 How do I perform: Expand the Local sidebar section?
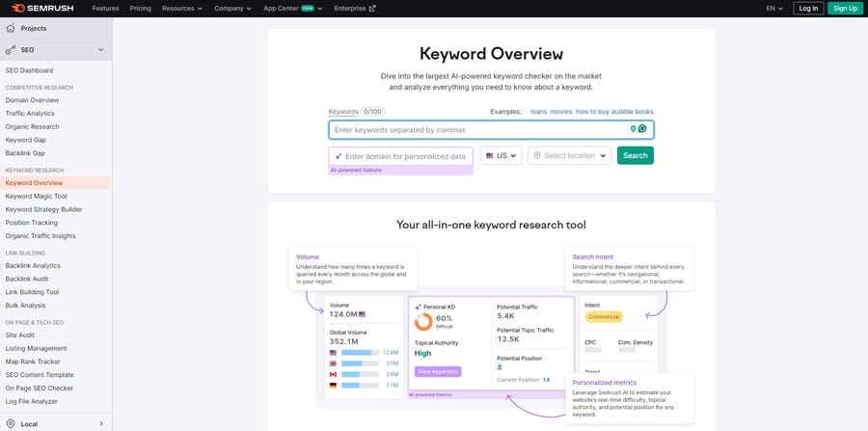pyautogui.click(x=101, y=424)
